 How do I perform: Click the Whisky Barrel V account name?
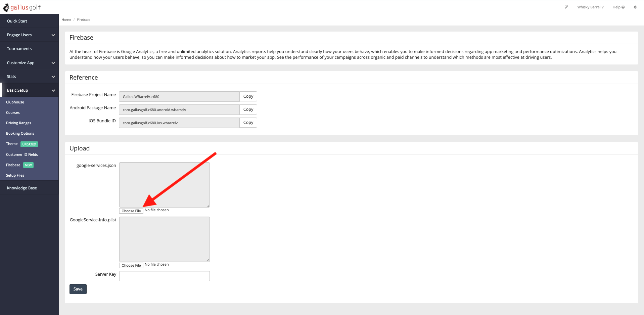[590, 7]
